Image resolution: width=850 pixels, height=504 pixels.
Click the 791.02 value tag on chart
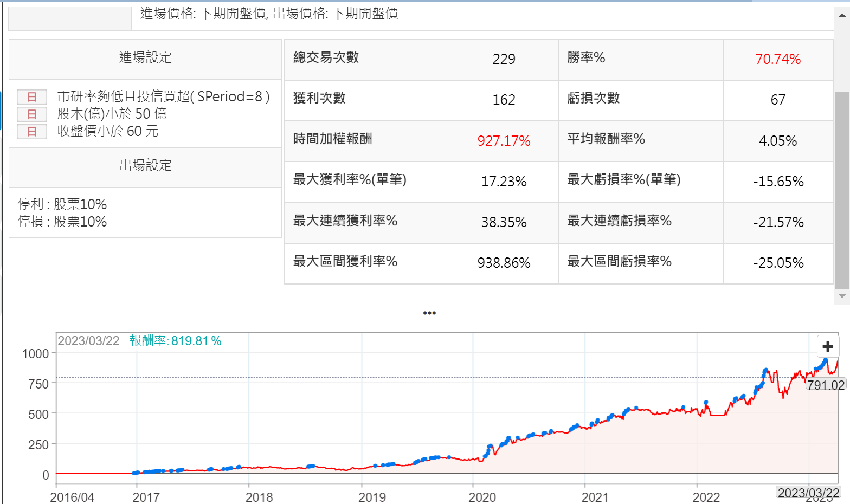click(826, 385)
